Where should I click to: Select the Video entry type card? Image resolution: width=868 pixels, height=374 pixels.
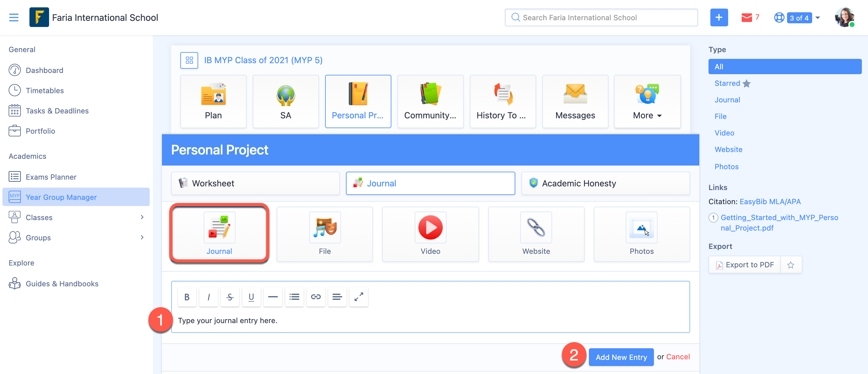[x=430, y=234]
